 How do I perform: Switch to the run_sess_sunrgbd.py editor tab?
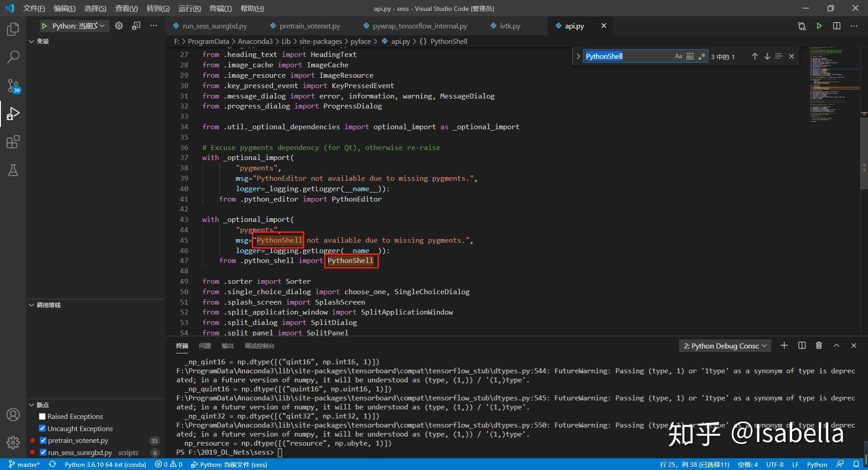[214, 26]
